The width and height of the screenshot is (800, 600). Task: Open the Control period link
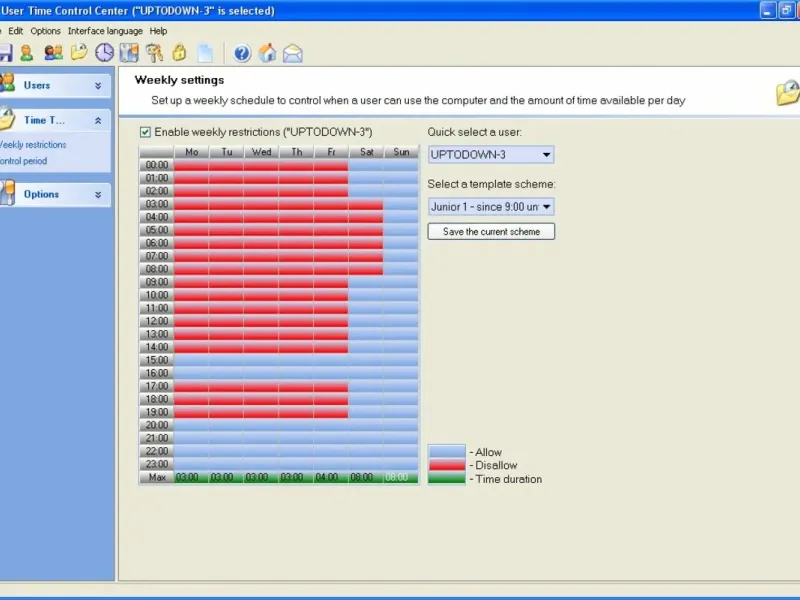pos(23,161)
